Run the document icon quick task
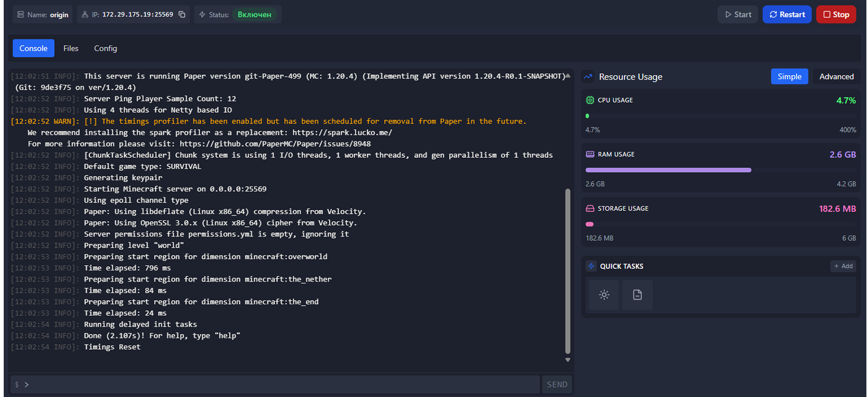 point(637,294)
